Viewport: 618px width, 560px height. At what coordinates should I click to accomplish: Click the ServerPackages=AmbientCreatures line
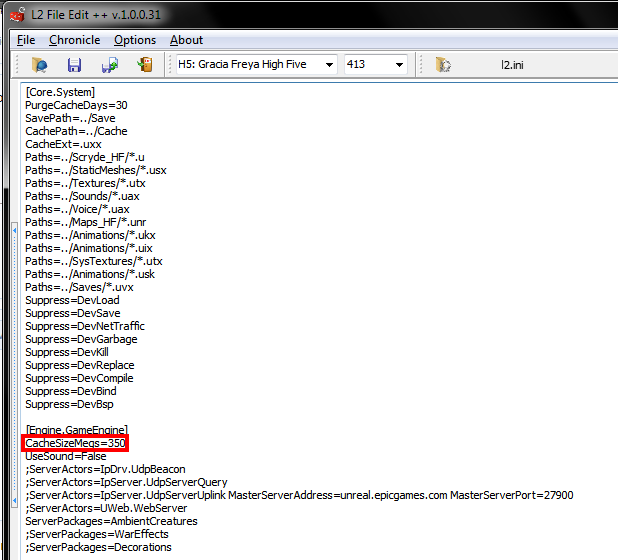[x=111, y=521]
